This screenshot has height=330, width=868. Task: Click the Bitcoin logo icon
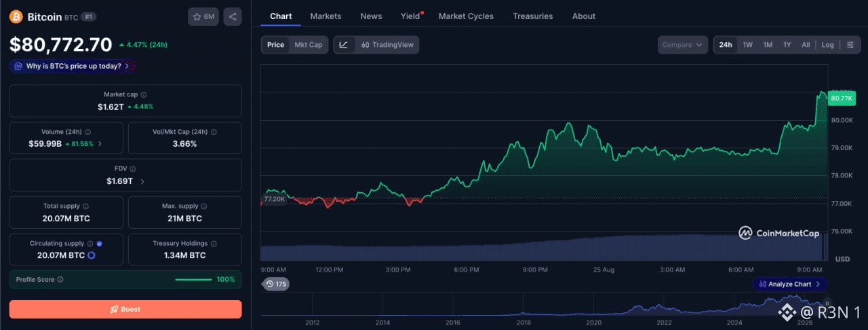(16, 17)
